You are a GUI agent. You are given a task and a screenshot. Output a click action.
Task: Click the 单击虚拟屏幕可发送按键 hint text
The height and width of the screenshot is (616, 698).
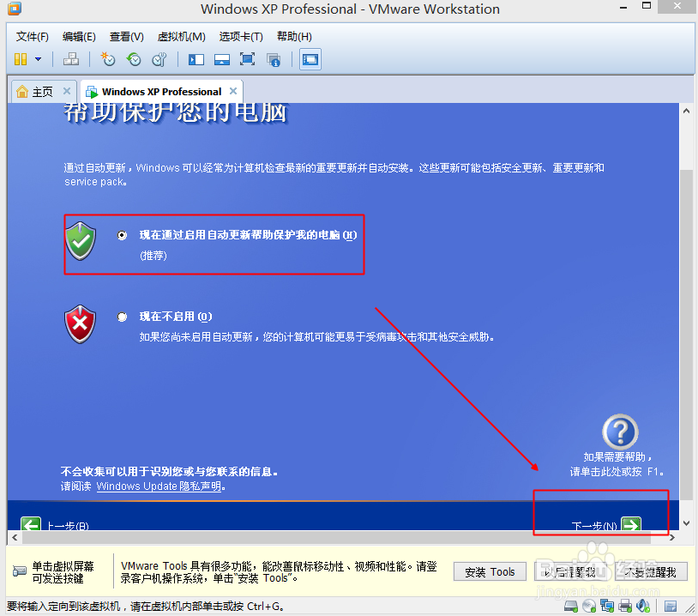(x=63, y=572)
